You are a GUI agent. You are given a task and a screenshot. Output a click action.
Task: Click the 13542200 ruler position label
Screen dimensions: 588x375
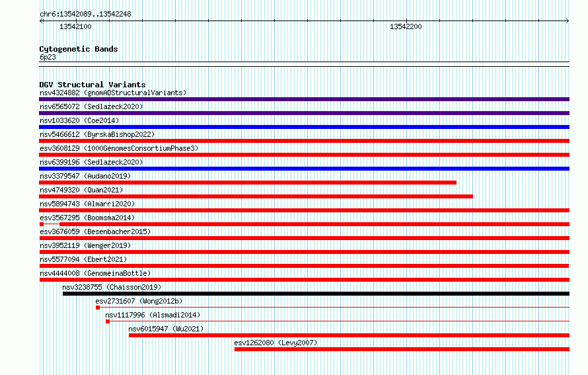click(x=406, y=26)
